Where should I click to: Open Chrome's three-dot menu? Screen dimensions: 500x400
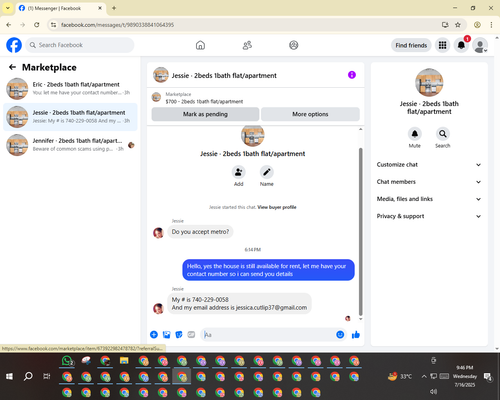(491, 25)
